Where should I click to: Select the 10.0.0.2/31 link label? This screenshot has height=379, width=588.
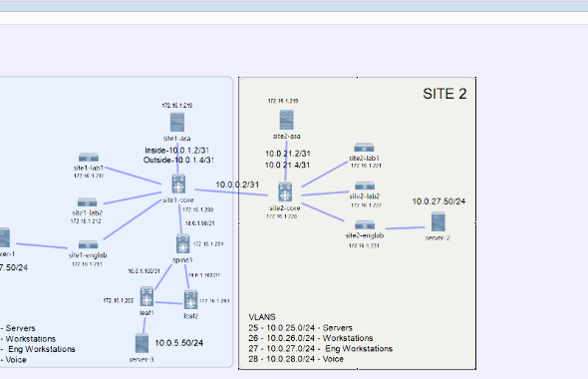click(237, 185)
